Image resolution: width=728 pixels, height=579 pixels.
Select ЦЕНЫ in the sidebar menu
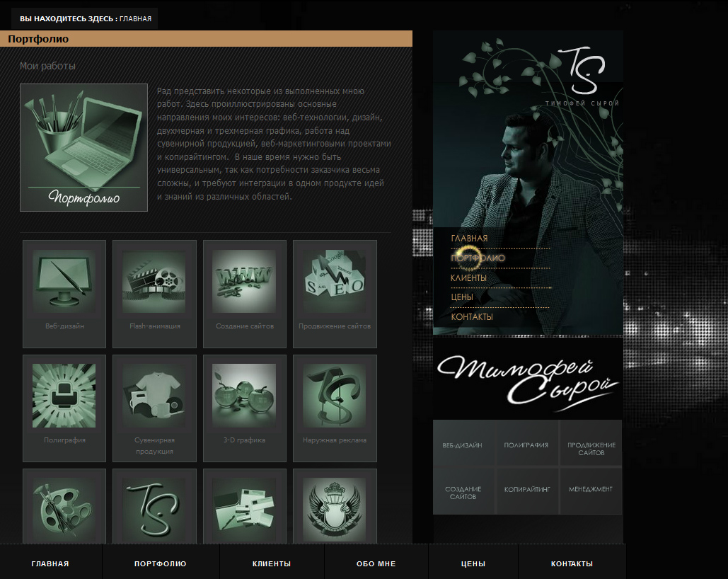tap(462, 297)
